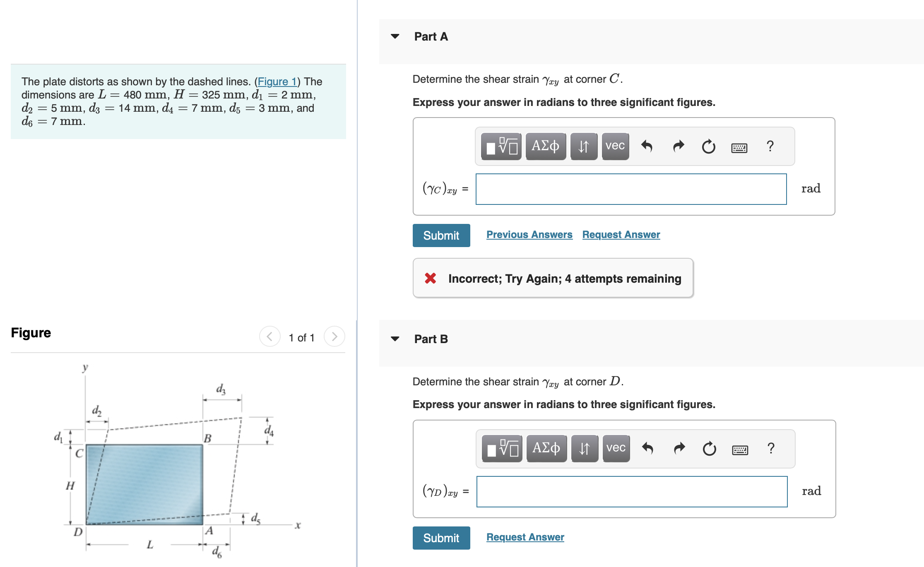924x567 pixels.
Task: Click Previous Answers for Part A
Action: click(x=529, y=234)
